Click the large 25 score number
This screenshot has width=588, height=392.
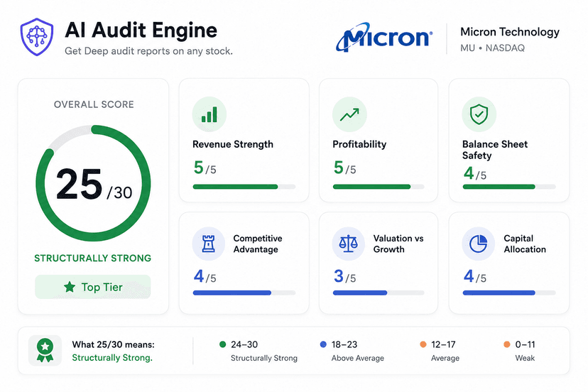point(79,184)
